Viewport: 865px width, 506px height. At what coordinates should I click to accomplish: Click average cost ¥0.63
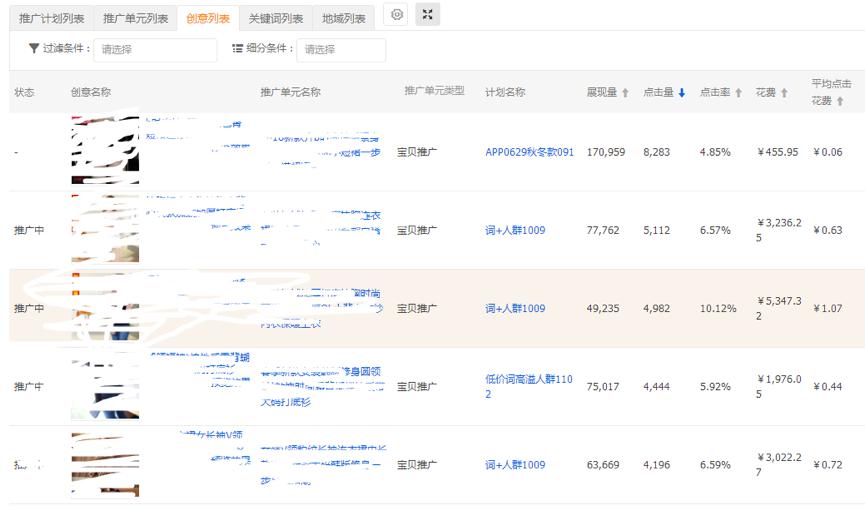(x=827, y=230)
